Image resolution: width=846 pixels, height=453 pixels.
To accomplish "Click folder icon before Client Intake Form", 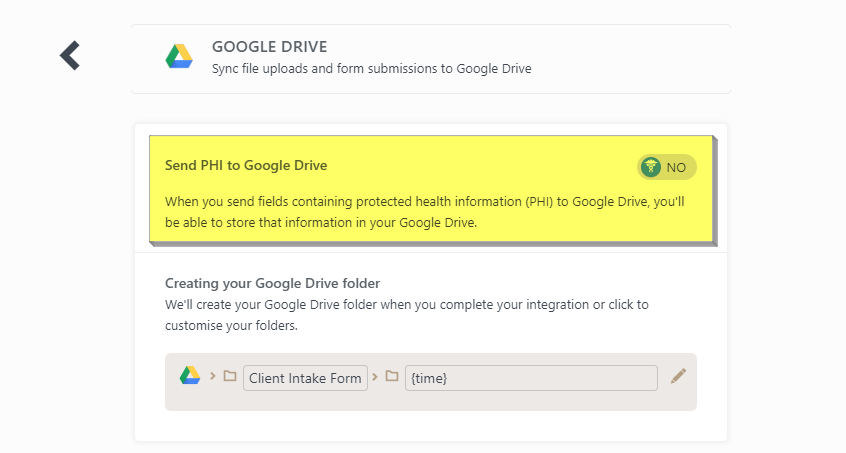I will click(230, 377).
